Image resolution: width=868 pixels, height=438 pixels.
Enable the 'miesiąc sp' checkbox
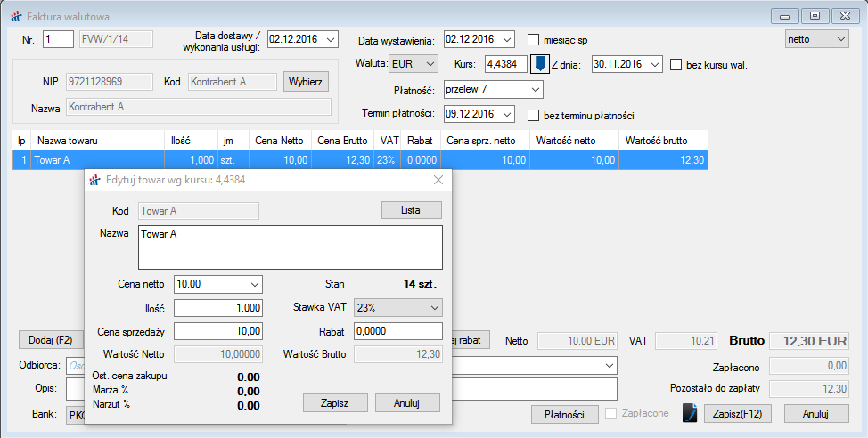coord(534,40)
